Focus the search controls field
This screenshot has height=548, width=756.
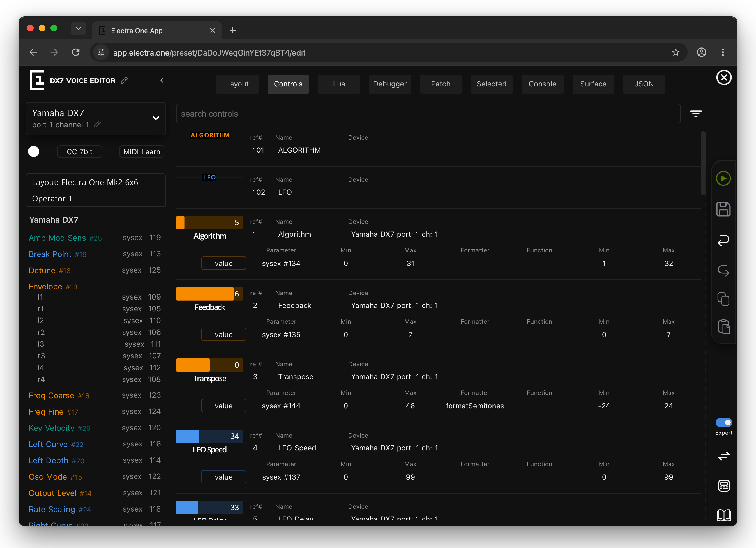coord(428,114)
